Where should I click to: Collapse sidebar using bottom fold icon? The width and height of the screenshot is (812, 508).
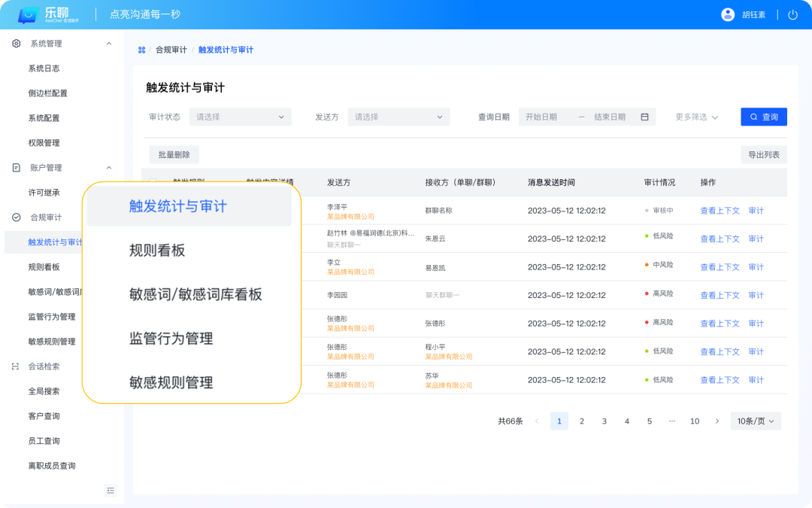click(x=111, y=491)
